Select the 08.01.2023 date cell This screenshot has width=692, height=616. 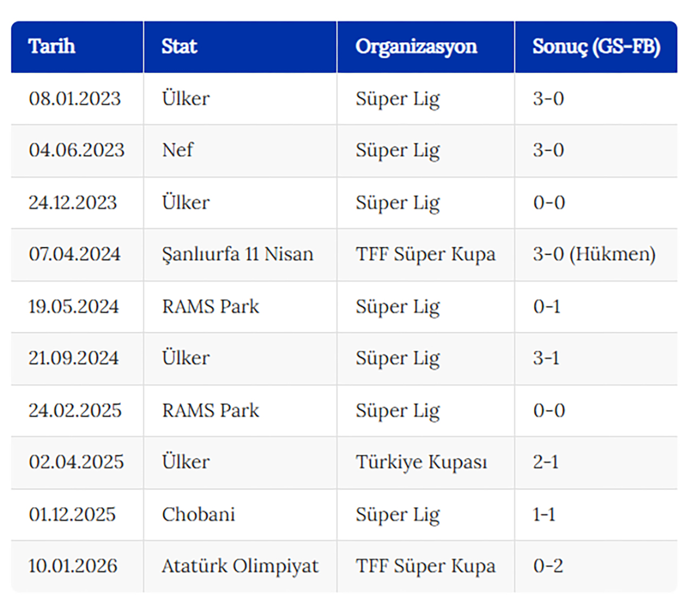[75, 98]
